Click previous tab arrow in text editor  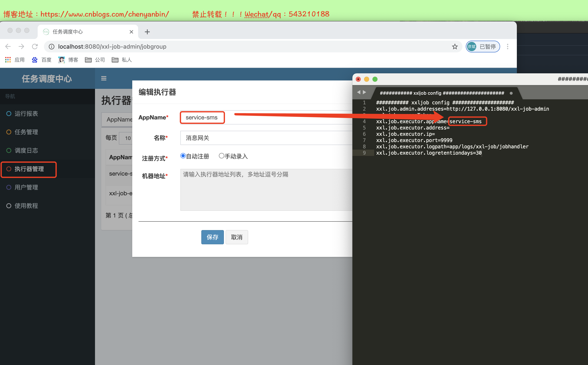click(x=358, y=92)
